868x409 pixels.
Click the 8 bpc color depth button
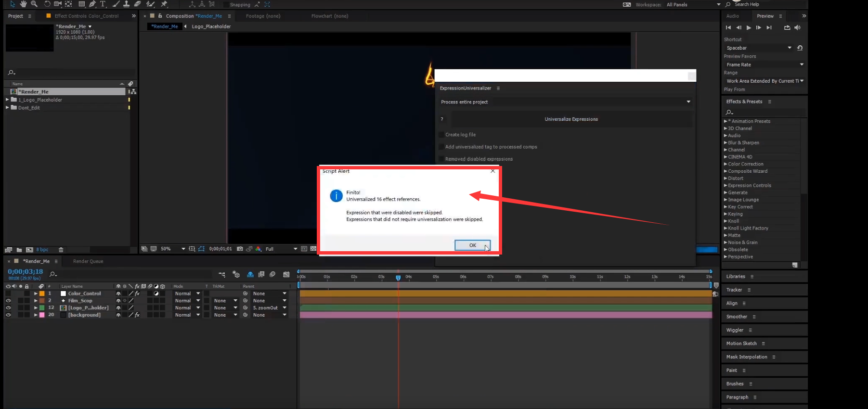click(x=42, y=250)
